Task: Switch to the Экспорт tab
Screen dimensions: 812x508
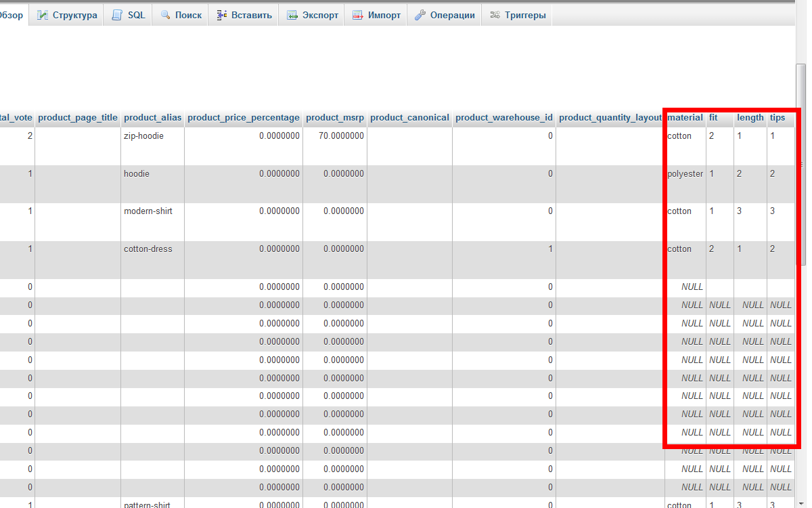Action: click(x=319, y=15)
